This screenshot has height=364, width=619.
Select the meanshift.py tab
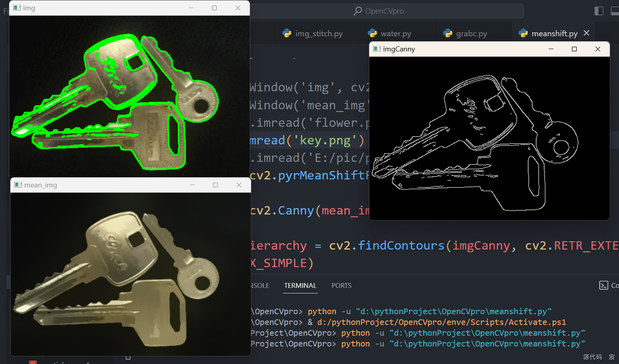(x=554, y=33)
